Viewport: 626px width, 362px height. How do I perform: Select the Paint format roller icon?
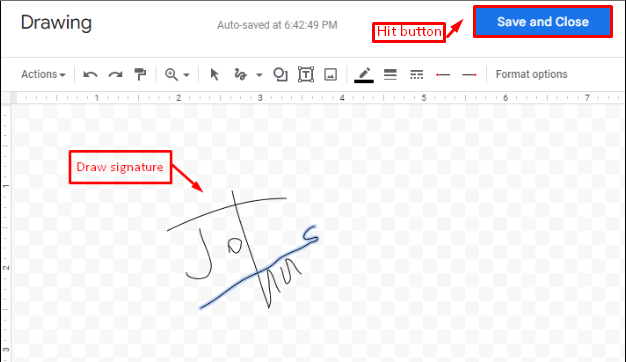[x=140, y=74]
